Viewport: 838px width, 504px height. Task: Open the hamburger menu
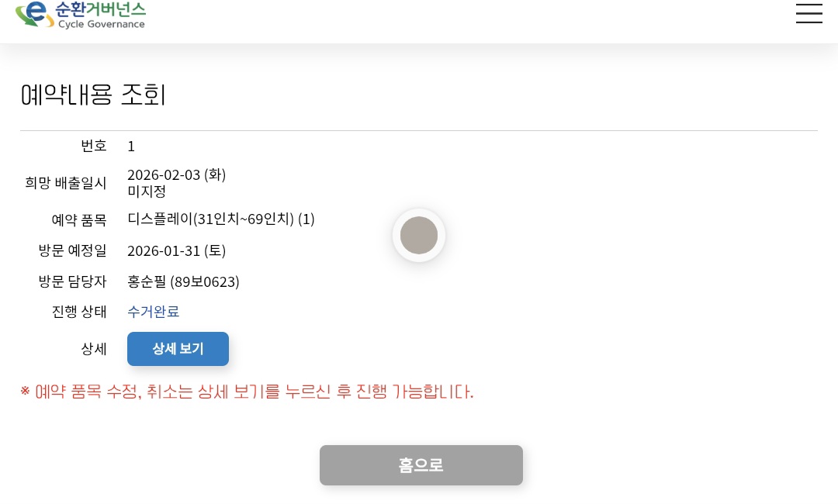click(809, 13)
